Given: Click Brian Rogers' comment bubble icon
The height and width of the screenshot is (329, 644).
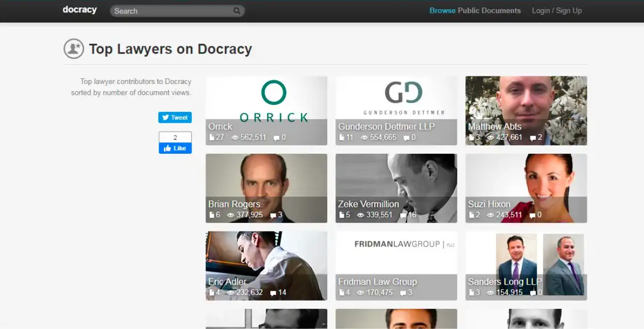Looking at the screenshot, I should pyautogui.click(x=273, y=216).
